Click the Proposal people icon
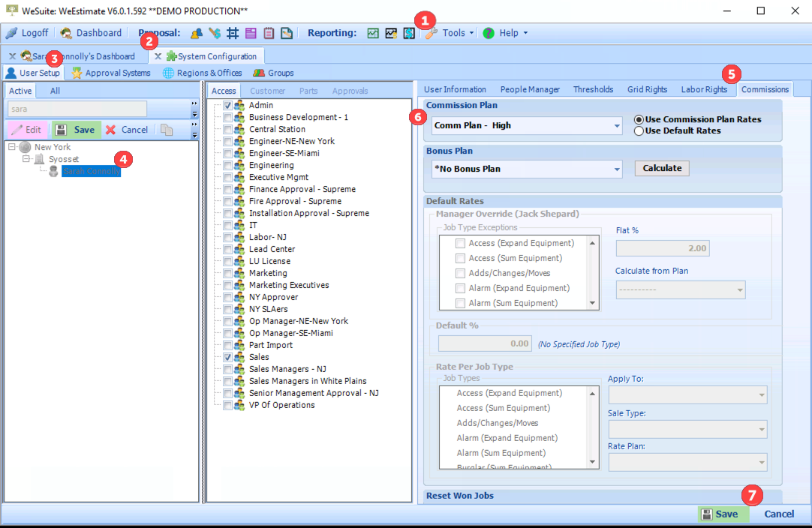 click(x=197, y=33)
